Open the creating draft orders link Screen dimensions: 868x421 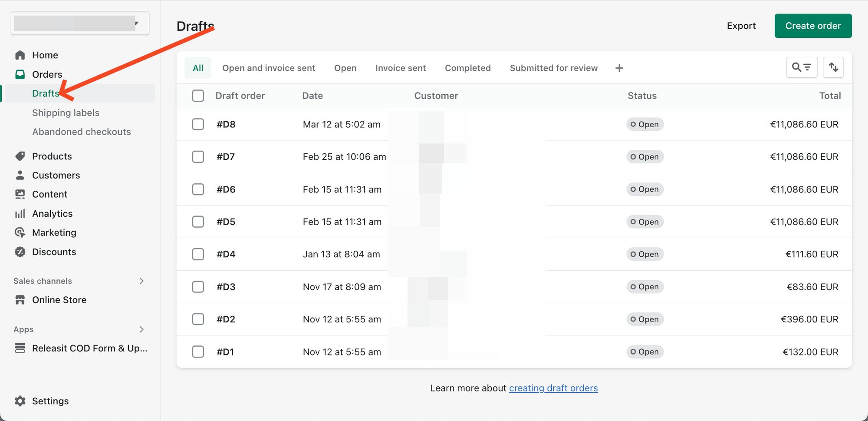click(x=553, y=388)
